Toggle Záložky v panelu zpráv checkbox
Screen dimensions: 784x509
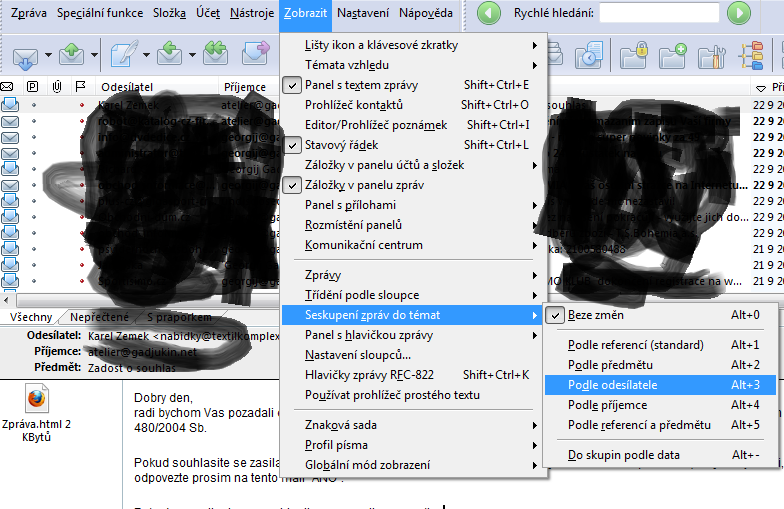tap(292, 185)
